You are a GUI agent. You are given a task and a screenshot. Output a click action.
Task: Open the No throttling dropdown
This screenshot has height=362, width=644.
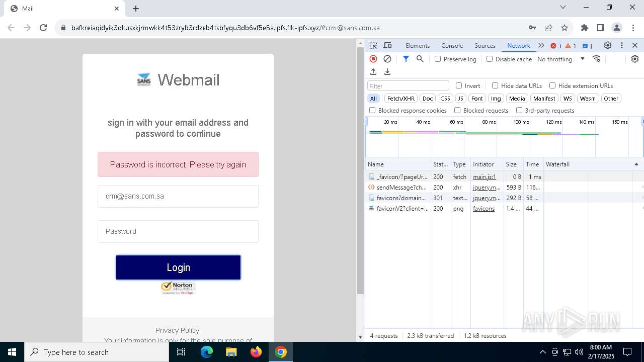pos(561,59)
